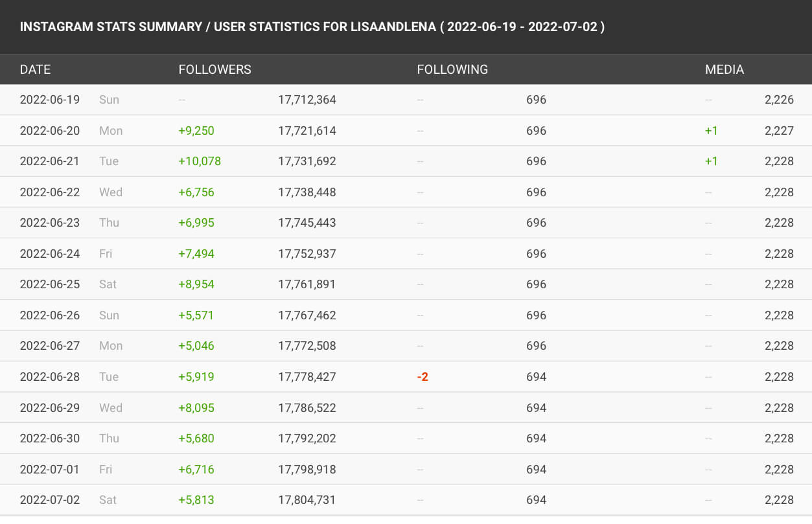This screenshot has height=524, width=812.
Task: Click the +1 media change on 2022-06-21
Action: click(712, 161)
